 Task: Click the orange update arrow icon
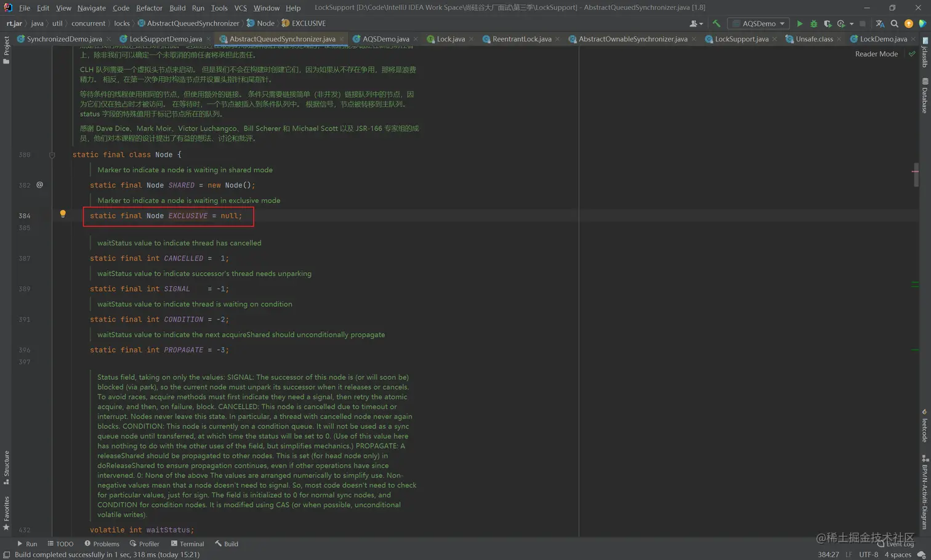pyautogui.click(x=909, y=23)
